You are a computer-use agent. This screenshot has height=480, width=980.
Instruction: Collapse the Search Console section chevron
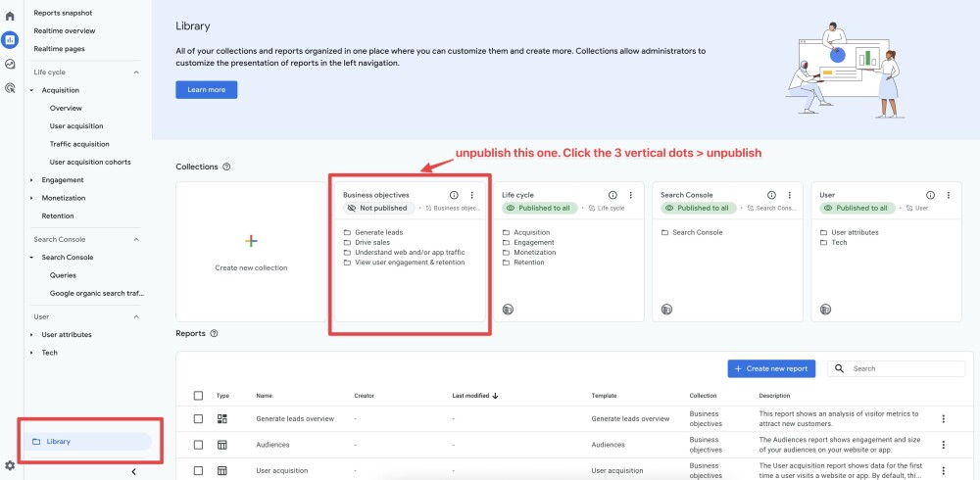pyautogui.click(x=136, y=239)
